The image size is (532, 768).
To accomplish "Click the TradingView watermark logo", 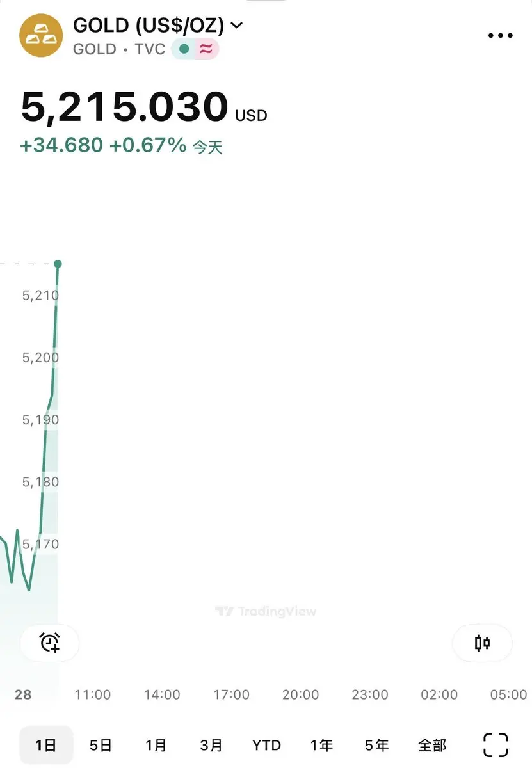I will [x=265, y=611].
